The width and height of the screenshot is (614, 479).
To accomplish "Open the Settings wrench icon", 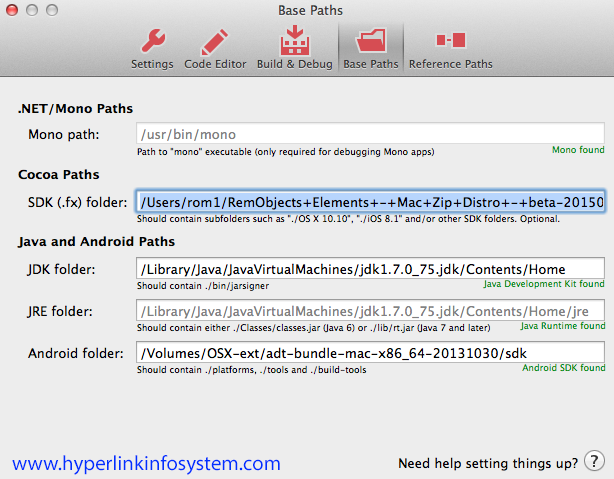I will tap(153, 40).
